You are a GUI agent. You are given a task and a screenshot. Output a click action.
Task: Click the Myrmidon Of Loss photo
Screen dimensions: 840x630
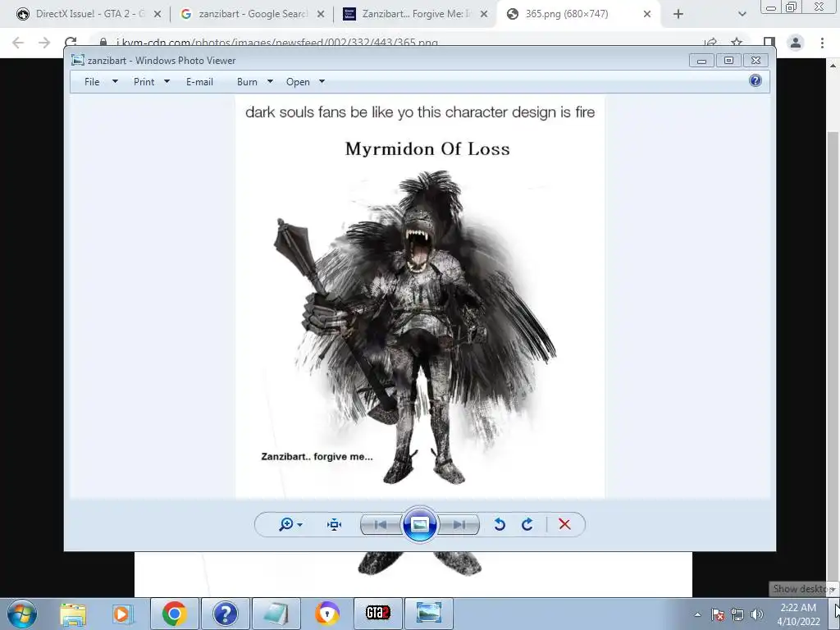[420, 297]
